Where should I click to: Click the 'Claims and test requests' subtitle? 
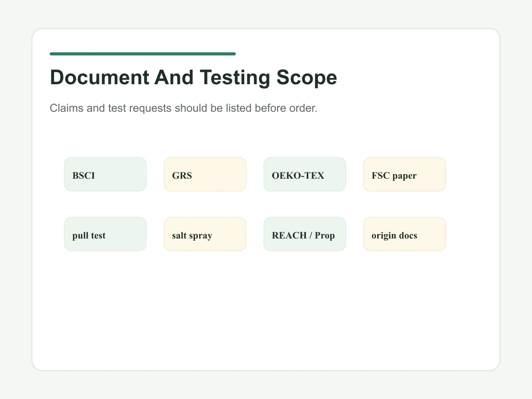pos(184,108)
